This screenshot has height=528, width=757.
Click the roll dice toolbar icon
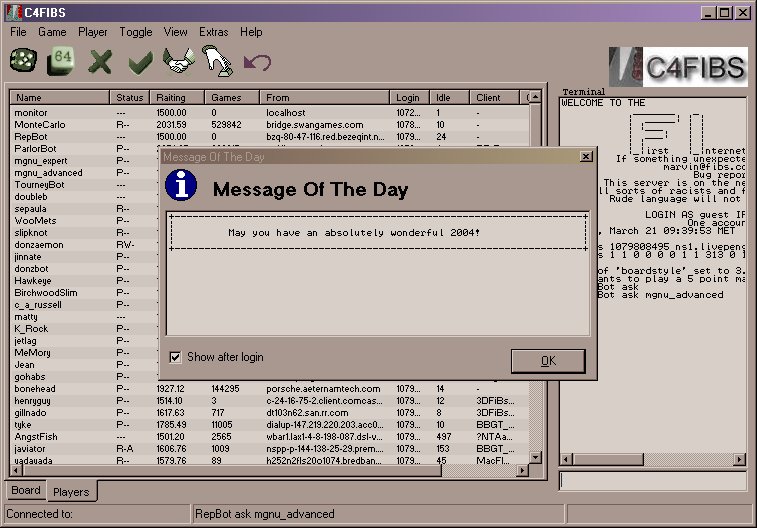click(21, 63)
